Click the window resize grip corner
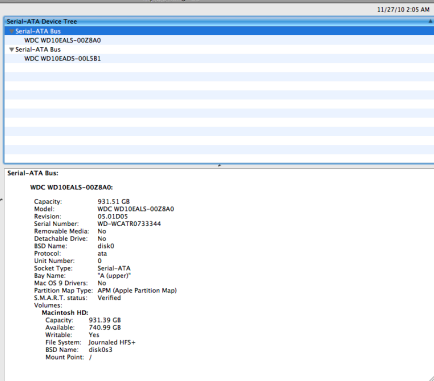The height and width of the screenshot is (381, 434). pos(430,378)
